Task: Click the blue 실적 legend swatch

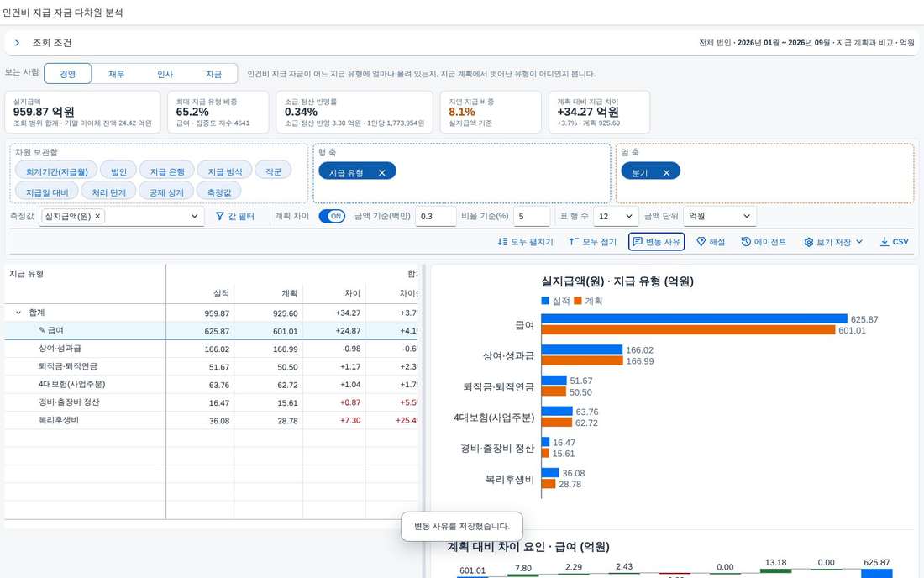Action: (x=545, y=301)
